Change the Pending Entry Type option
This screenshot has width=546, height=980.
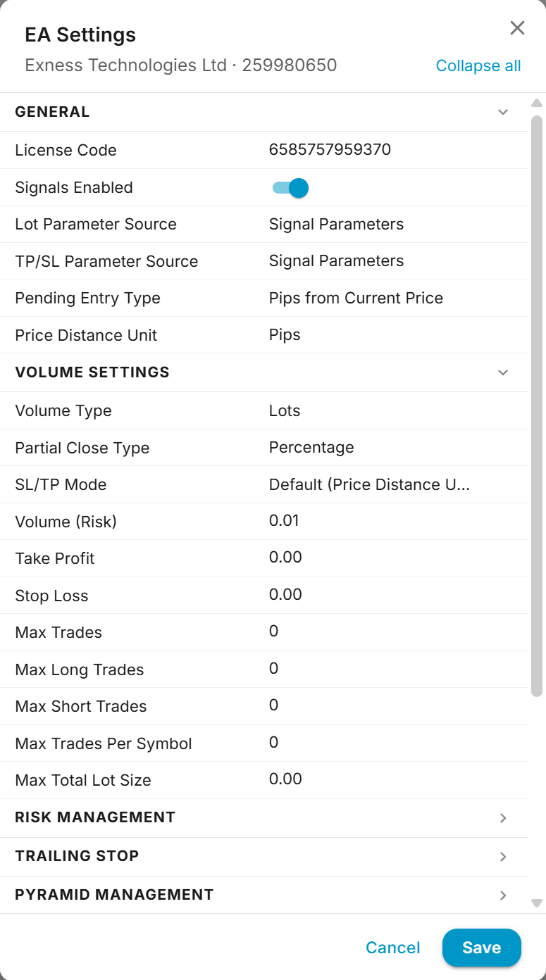pos(356,298)
